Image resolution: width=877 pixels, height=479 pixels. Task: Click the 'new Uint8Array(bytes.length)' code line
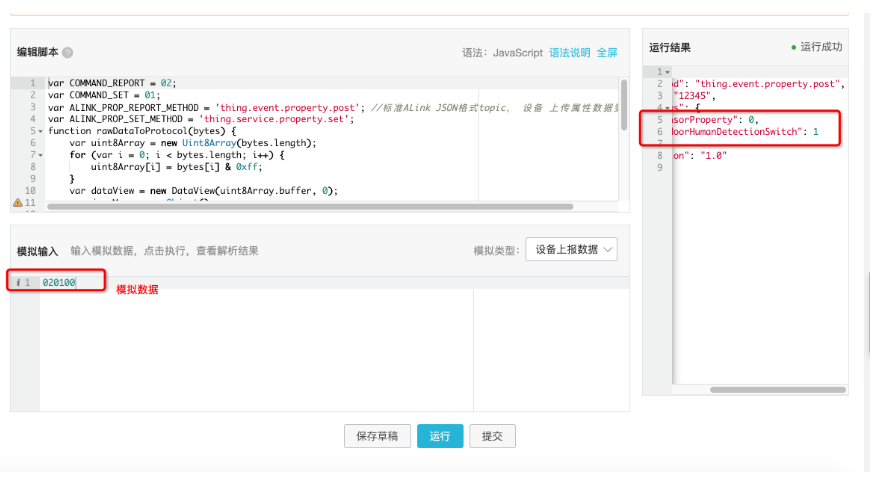pyautogui.click(x=192, y=143)
